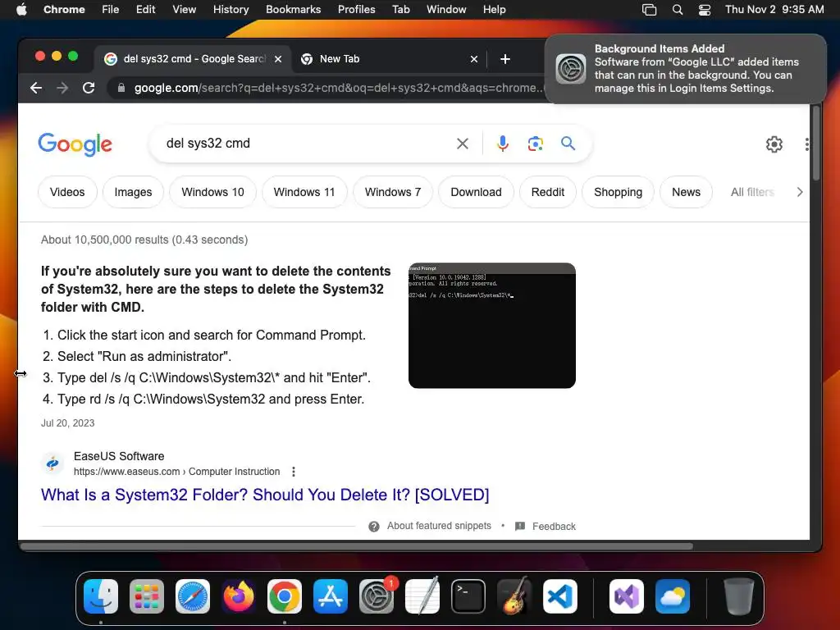Open the All filters dropdown
This screenshot has height=630, width=840.
pyautogui.click(x=752, y=192)
